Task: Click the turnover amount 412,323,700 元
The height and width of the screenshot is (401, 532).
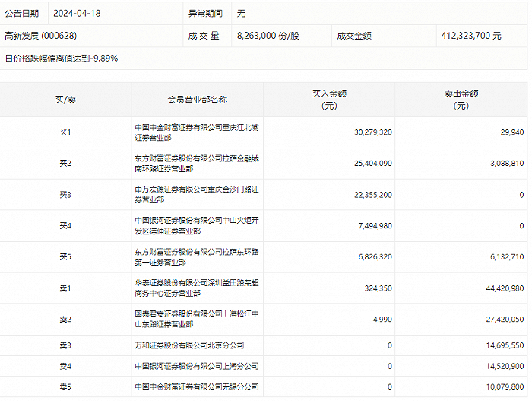Action: tap(471, 36)
